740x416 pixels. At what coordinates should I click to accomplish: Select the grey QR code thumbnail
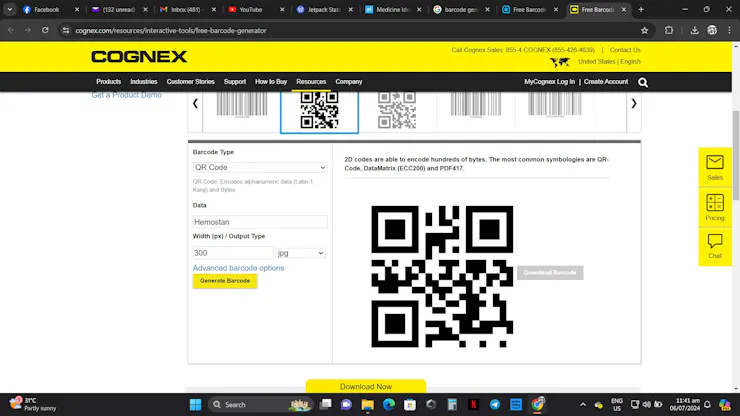coord(397,110)
